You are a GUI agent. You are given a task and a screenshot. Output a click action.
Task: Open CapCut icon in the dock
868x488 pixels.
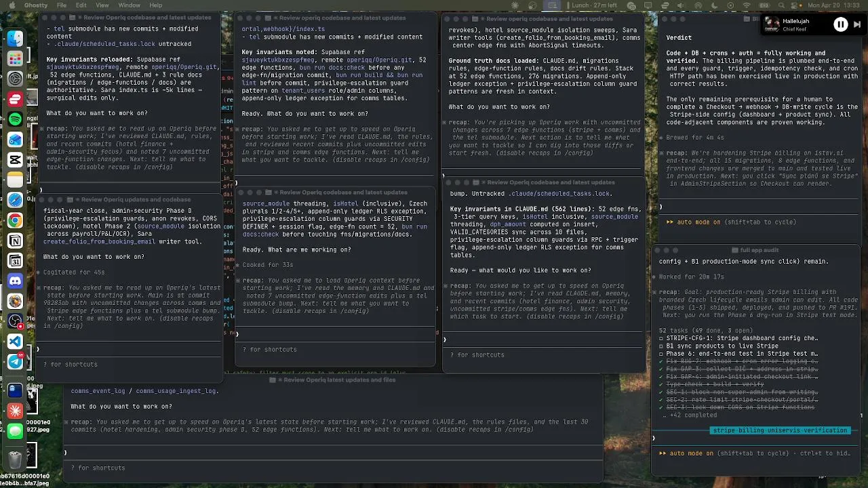(15, 160)
